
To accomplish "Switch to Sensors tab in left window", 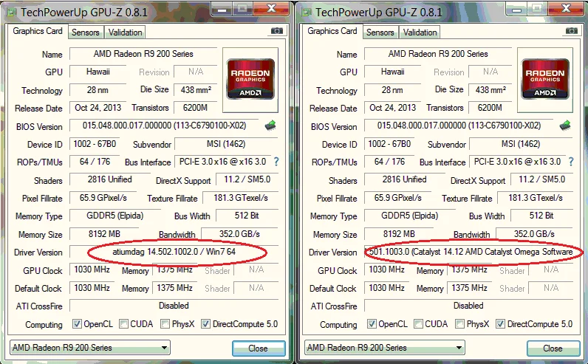I will [86, 32].
